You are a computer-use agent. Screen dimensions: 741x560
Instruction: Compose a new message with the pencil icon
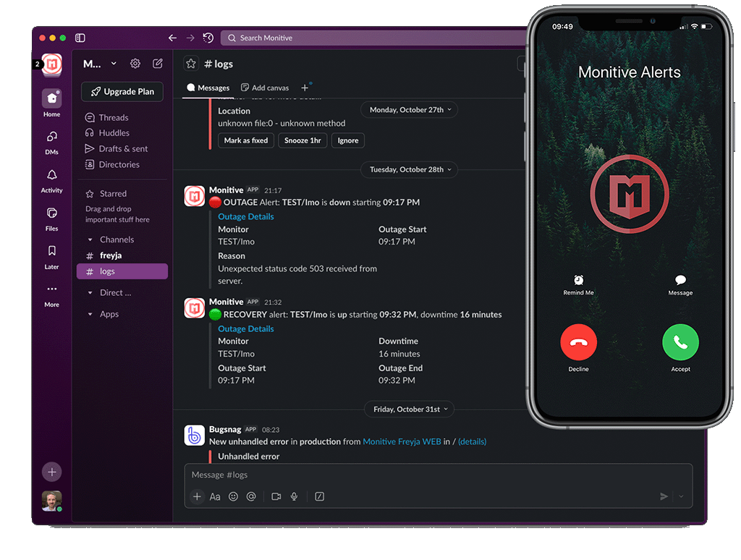pyautogui.click(x=158, y=64)
